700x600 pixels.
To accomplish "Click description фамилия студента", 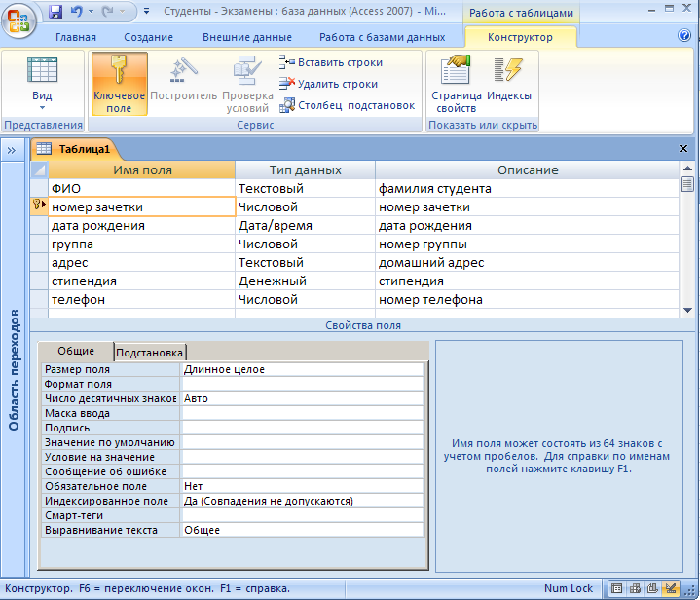I will click(527, 189).
